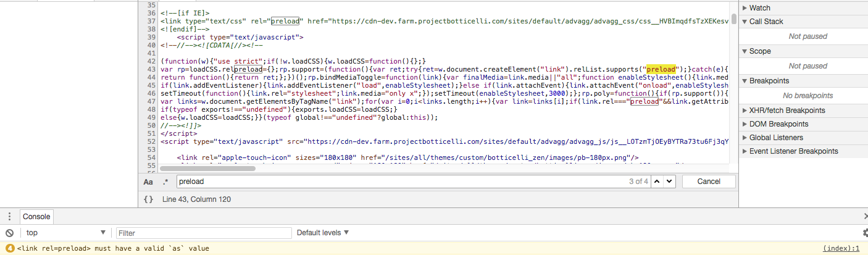The width and height of the screenshot is (868, 255).
Task: Open console settings gear
Action: (x=865, y=233)
